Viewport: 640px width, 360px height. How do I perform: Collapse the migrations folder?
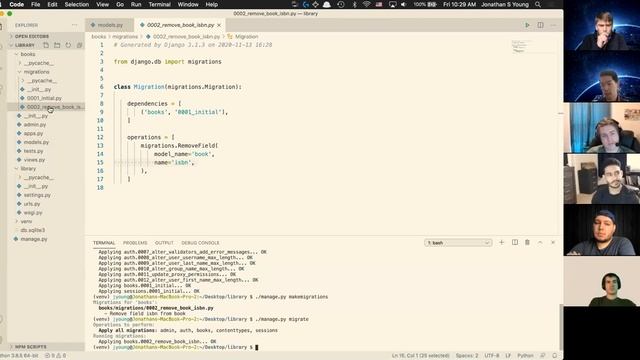(36, 72)
